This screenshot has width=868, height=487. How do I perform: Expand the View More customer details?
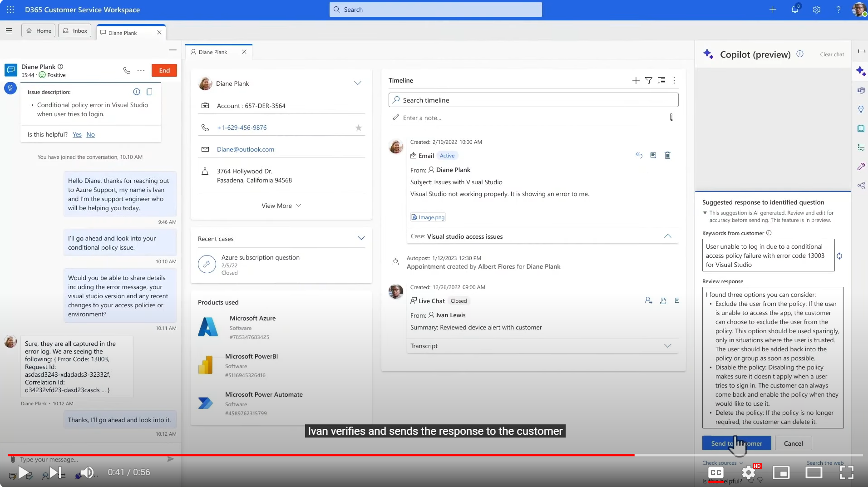(x=281, y=206)
